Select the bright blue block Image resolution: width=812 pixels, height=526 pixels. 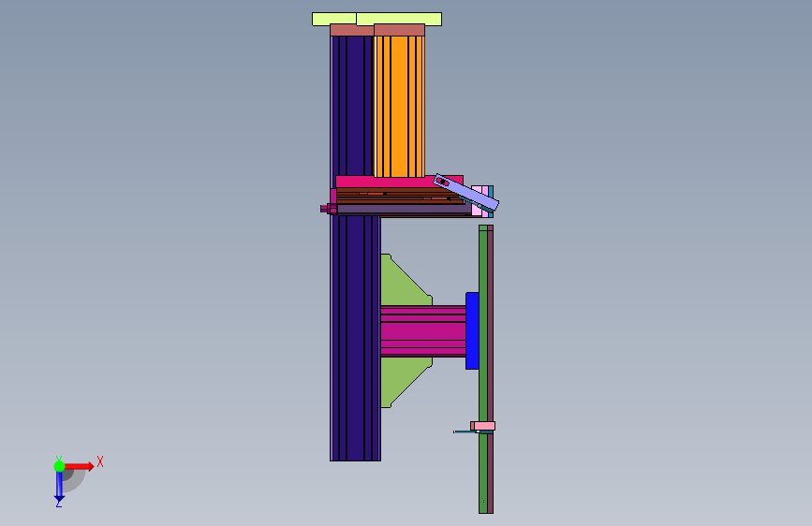(472, 330)
